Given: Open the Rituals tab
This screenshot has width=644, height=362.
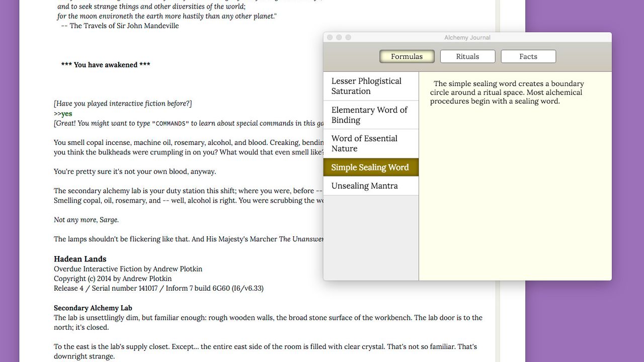Looking at the screenshot, I should pyautogui.click(x=467, y=56).
